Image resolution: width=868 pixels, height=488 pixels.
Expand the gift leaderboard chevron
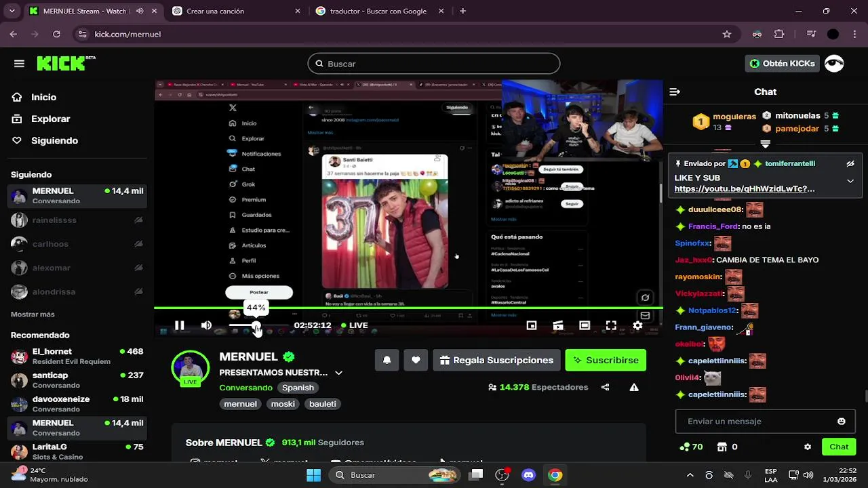tap(766, 144)
